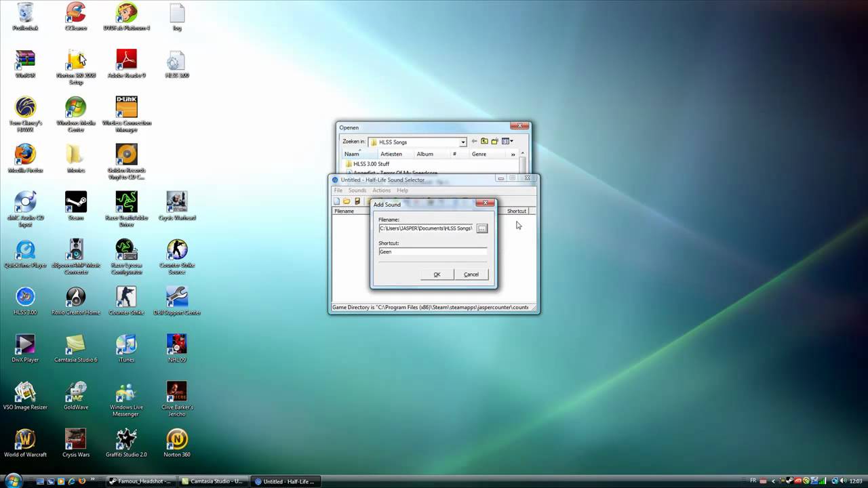This screenshot has height=488, width=868.
Task: Select the Adobe Reader 9 desktop icon
Action: point(126,64)
